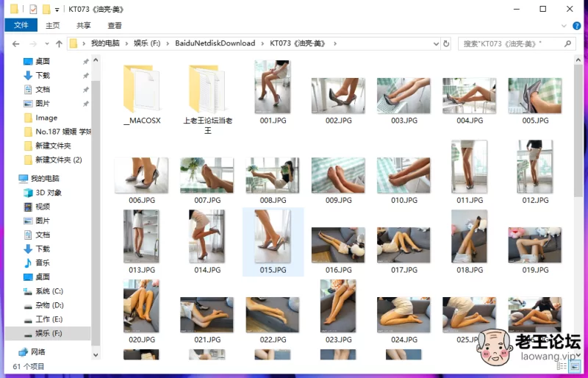
Task: Open the No.187 folder in sidebar
Action: (x=57, y=132)
